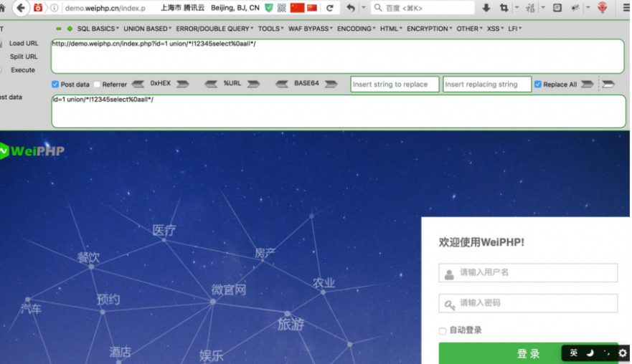Click Split URL in the HackBar
The image size is (632, 364).
click(24, 57)
